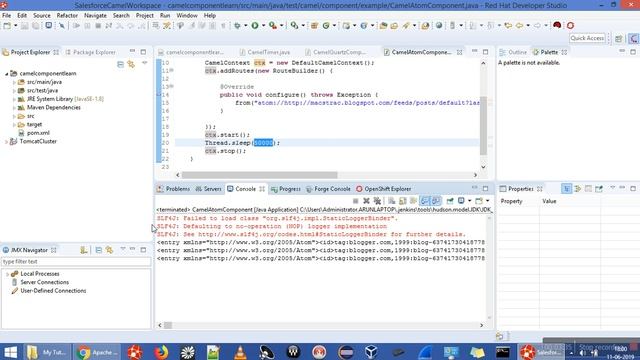Toggle Link with Editor in Project Explorer

(x=131, y=64)
